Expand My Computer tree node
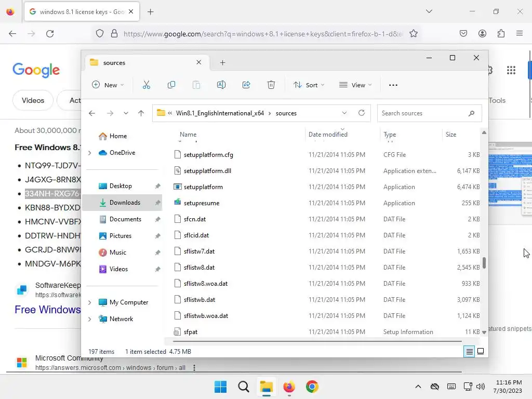Viewport: 532px width, 399px height. pyautogui.click(x=89, y=302)
